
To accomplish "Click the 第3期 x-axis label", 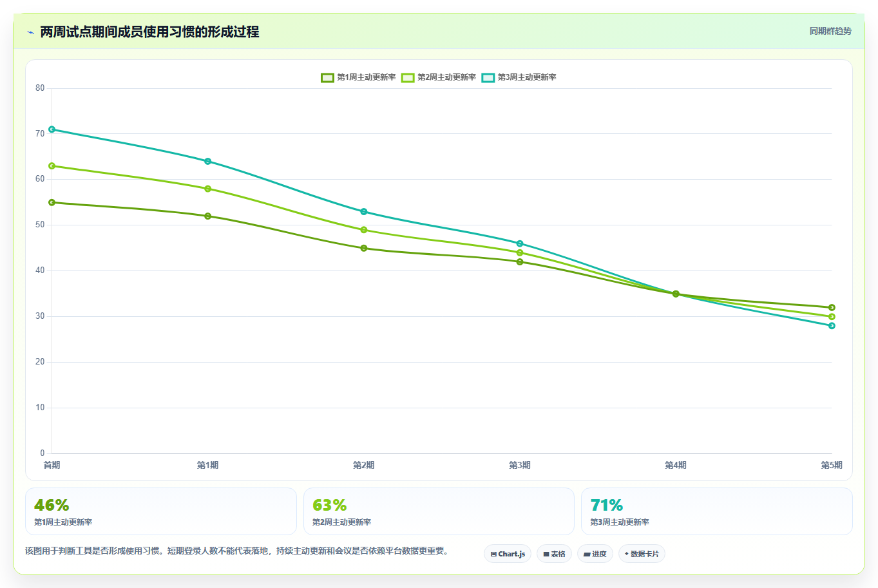I will point(520,465).
